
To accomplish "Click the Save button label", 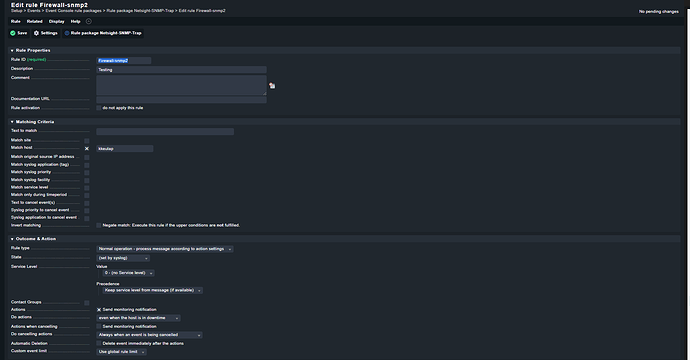I will point(22,33).
